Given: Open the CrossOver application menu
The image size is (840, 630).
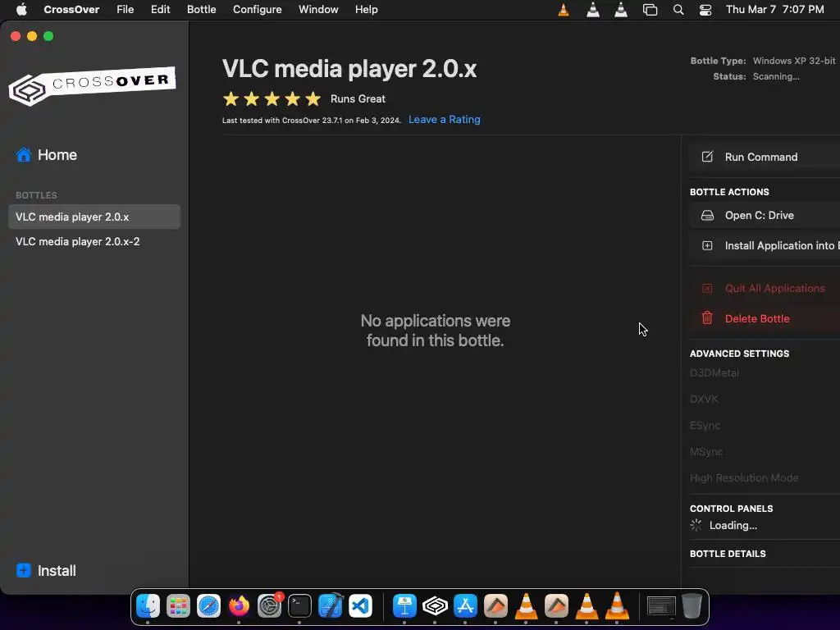Looking at the screenshot, I should [71, 10].
